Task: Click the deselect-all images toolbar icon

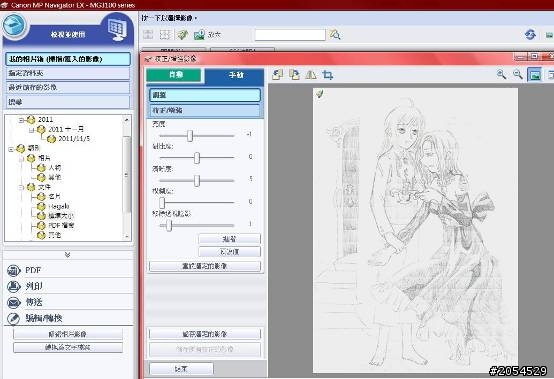Action: (165, 35)
